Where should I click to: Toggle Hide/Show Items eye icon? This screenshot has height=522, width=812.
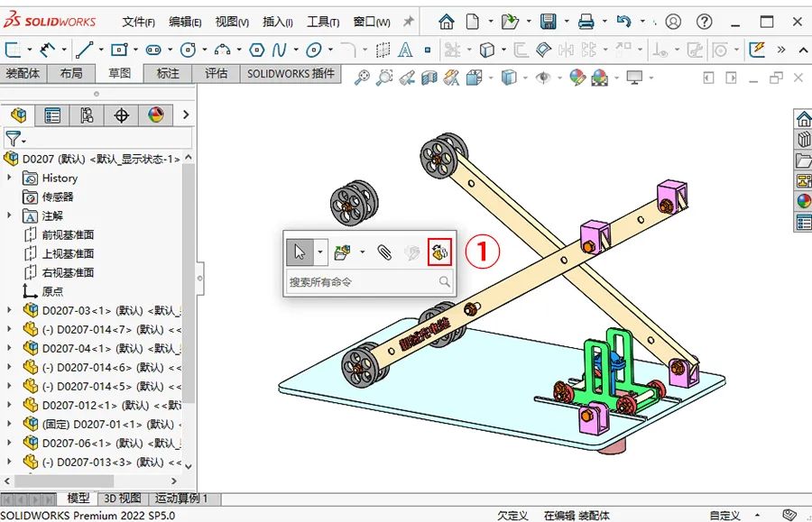(543, 78)
